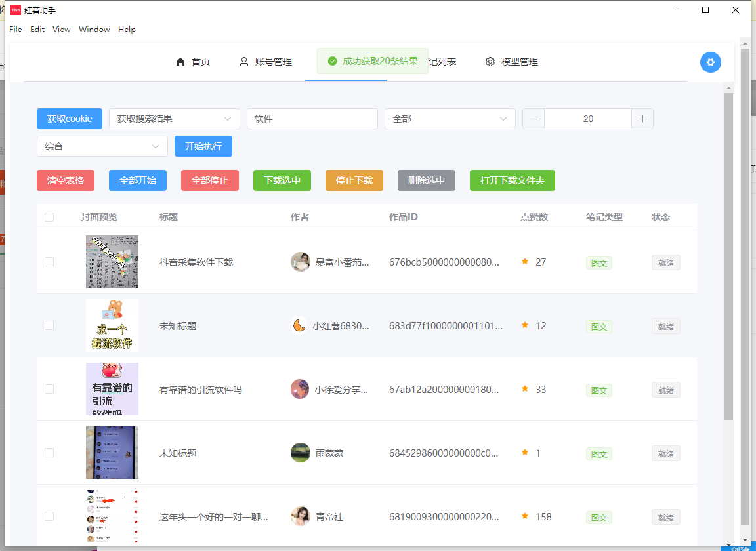Click the 软件 keyword input field
This screenshot has width=756, height=551.
coord(312,119)
